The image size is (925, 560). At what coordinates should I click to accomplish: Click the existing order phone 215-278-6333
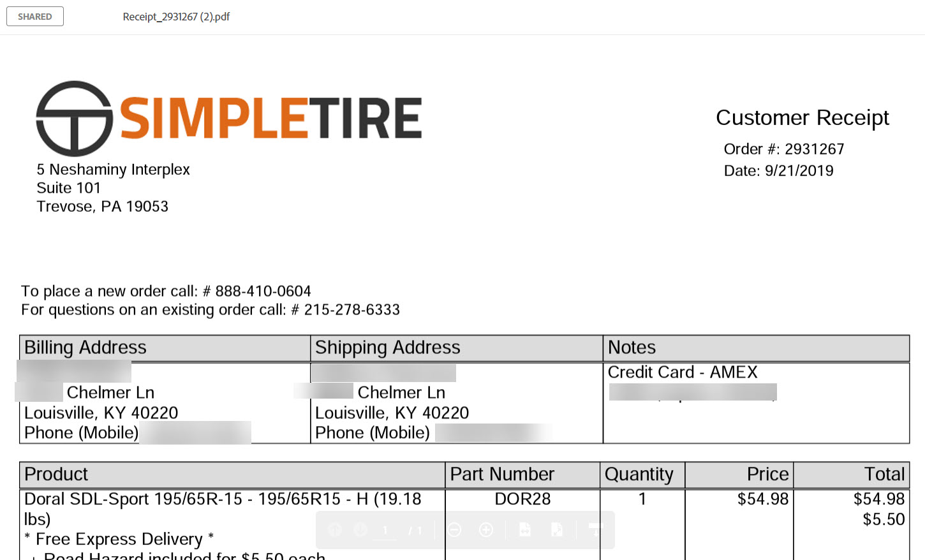(352, 310)
